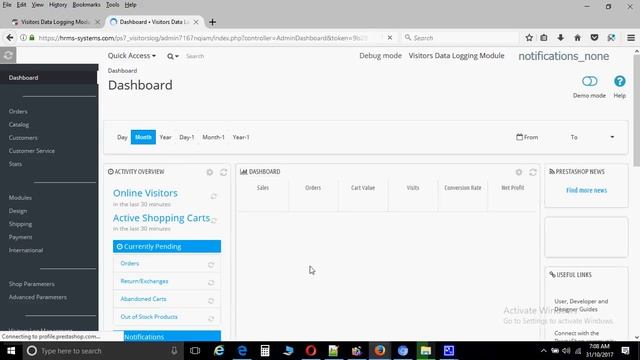Open the Tools menu
Viewport: 640px width, 360px height.
click(113, 5)
